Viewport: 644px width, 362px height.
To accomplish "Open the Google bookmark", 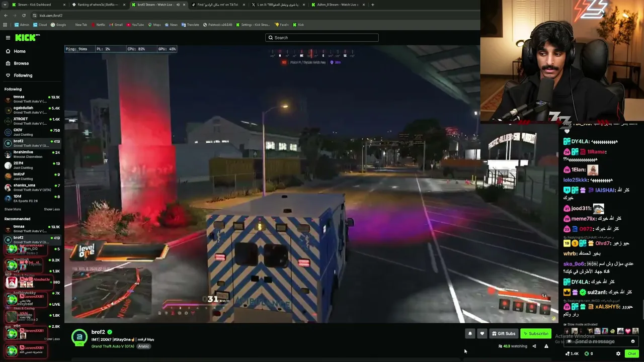I will (x=58, y=25).
